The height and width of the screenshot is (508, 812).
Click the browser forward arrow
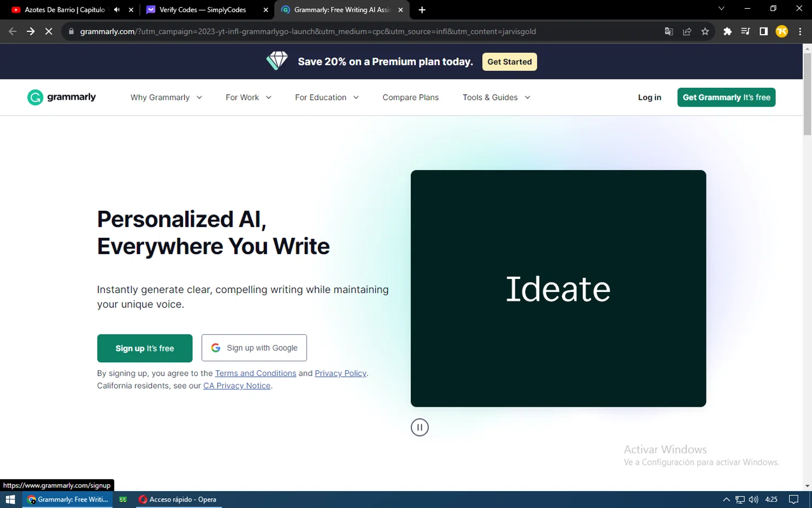click(31, 31)
